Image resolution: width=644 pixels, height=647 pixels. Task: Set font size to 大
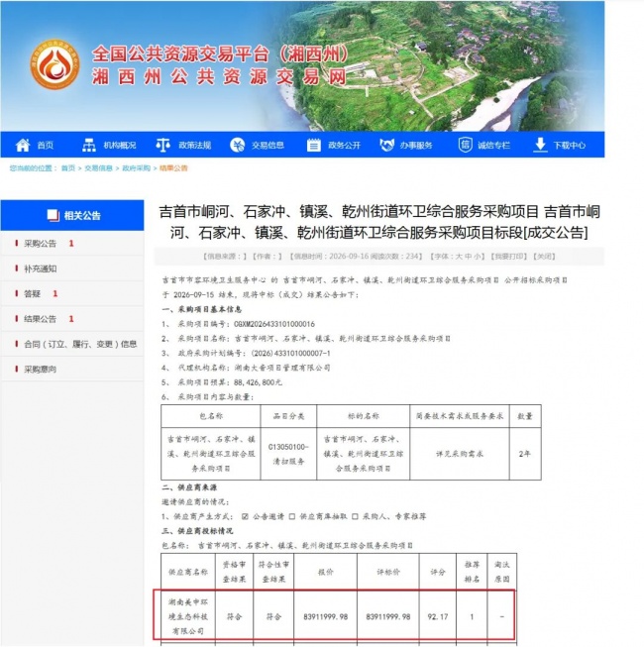pyautogui.click(x=459, y=257)
